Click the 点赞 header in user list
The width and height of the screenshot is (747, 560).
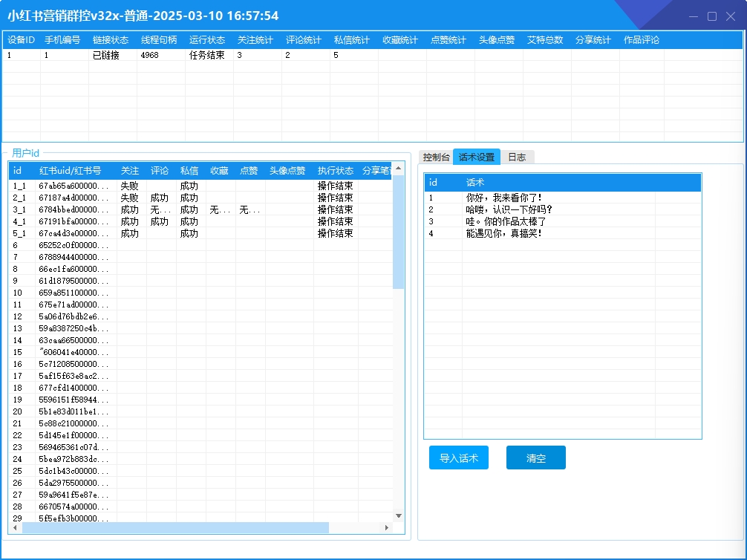tap(249, 171)
